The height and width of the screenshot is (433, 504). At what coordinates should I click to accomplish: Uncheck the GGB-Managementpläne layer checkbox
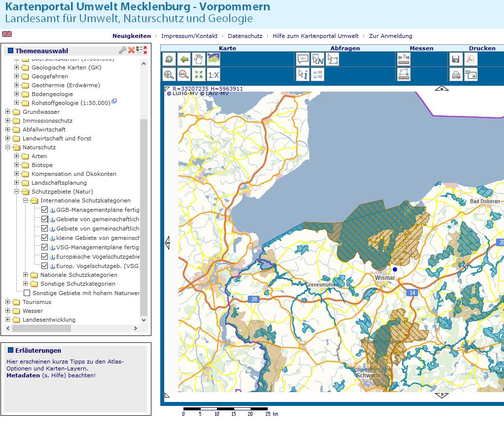pyautogui.click(x=45, y=210)
